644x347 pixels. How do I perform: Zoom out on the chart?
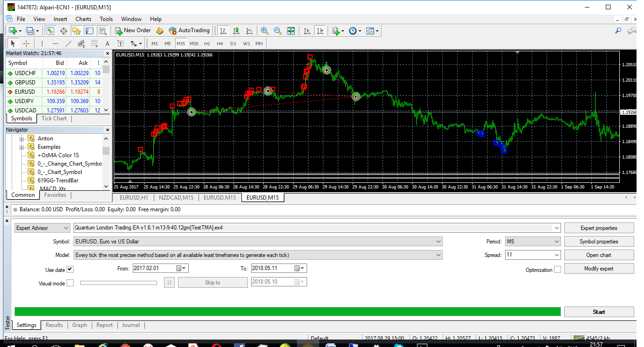coord(278,31)
